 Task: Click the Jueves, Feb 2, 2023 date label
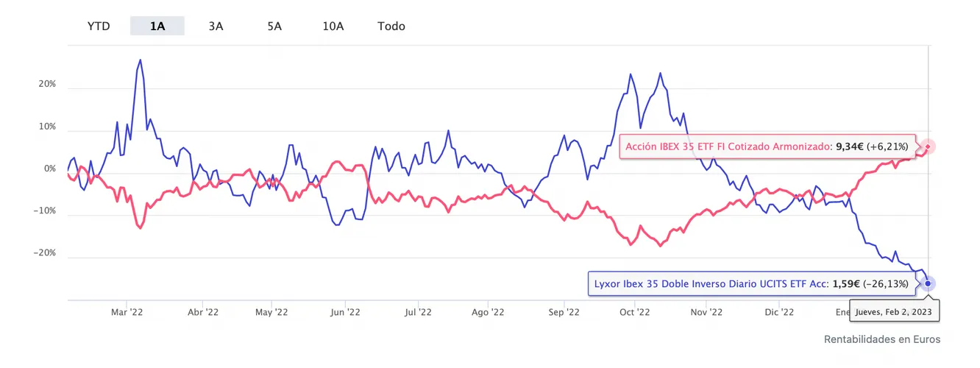[x=895, y=312]
